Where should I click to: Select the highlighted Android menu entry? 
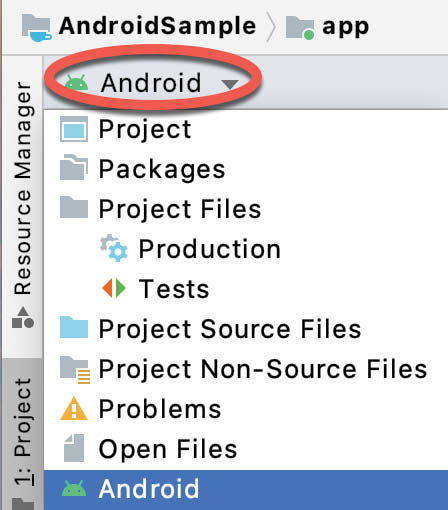pos(246,489)
